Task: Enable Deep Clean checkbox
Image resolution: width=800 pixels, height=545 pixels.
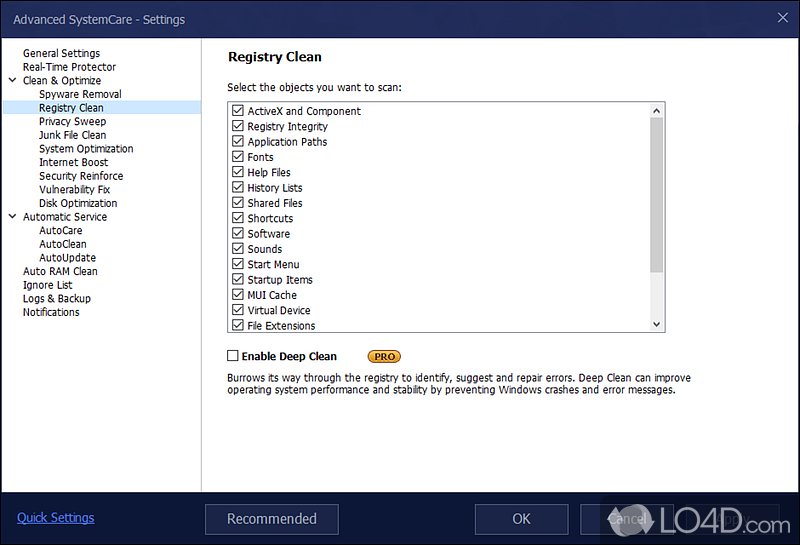Action: [233, 356]
